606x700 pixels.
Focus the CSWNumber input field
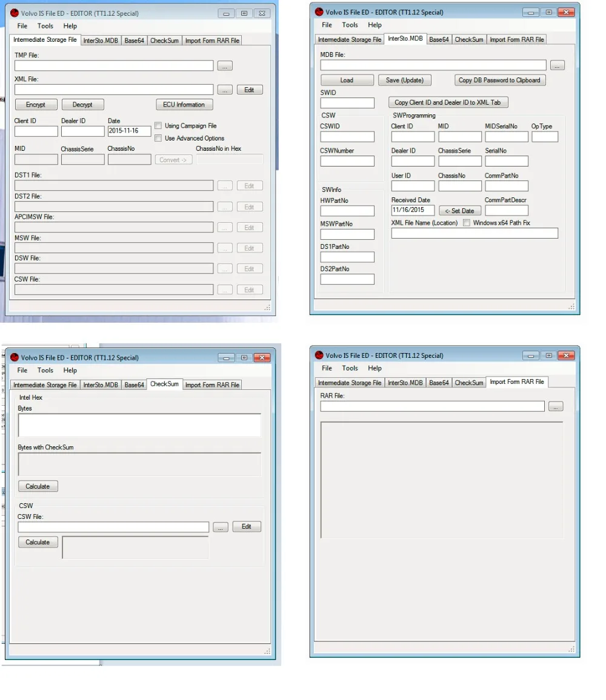point(347,161)
